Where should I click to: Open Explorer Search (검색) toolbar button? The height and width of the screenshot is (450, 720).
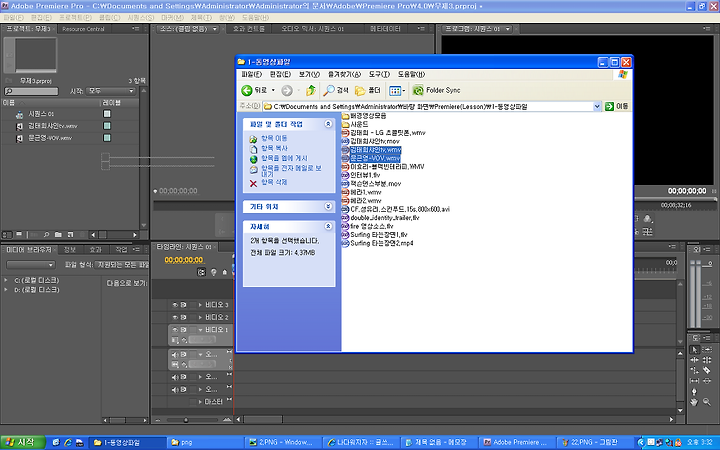(x=336, y=90)
